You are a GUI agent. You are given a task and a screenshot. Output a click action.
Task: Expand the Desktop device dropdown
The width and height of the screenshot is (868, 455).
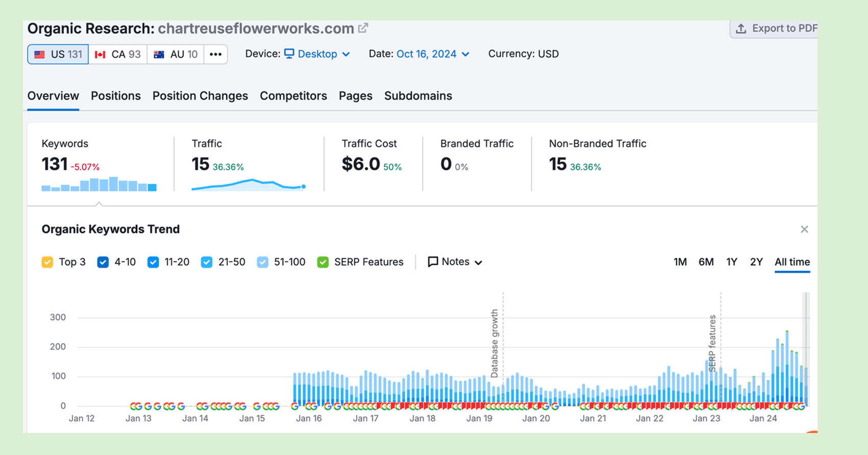[317, 54]
